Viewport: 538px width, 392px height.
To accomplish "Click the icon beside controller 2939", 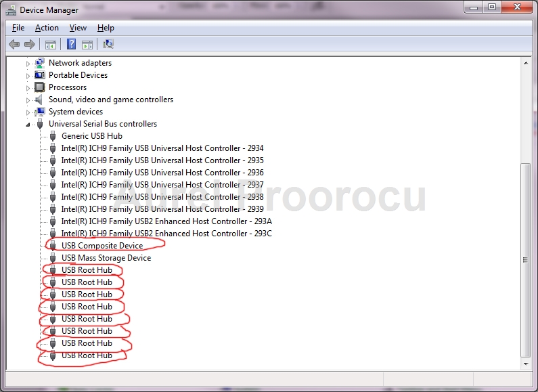I will (x=53, y=209).
